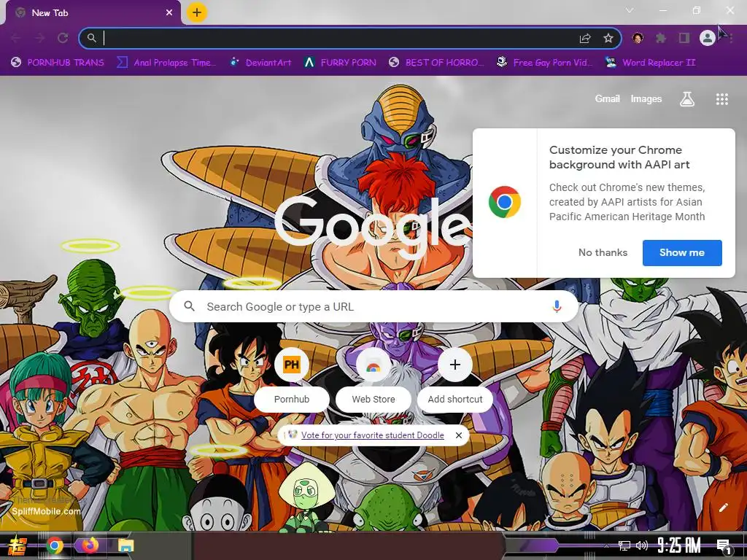Click the 9:25 AM taskbar clock
Viewport: 747px width, 560px height.
tap(678, 545)
